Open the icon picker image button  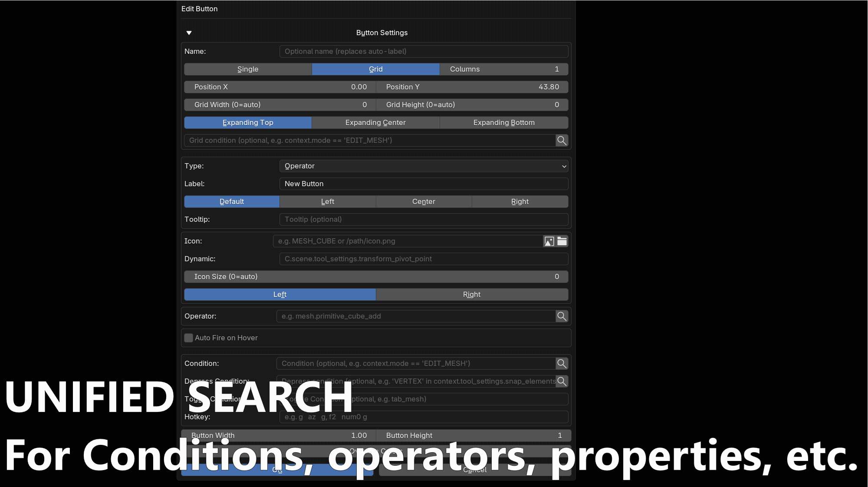549,241
